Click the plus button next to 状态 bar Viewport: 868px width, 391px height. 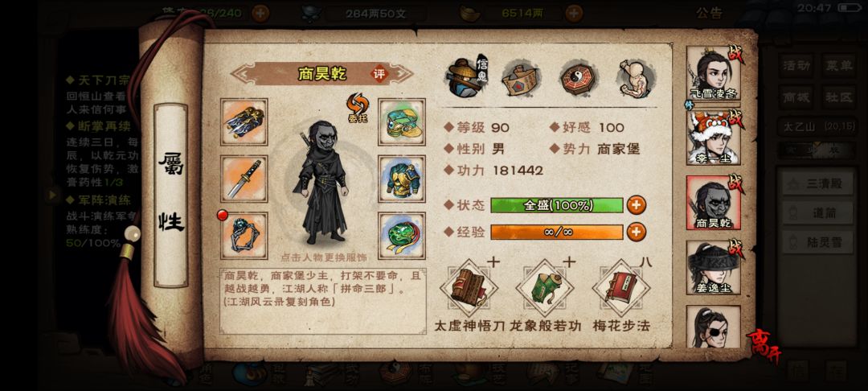point(636,205)
